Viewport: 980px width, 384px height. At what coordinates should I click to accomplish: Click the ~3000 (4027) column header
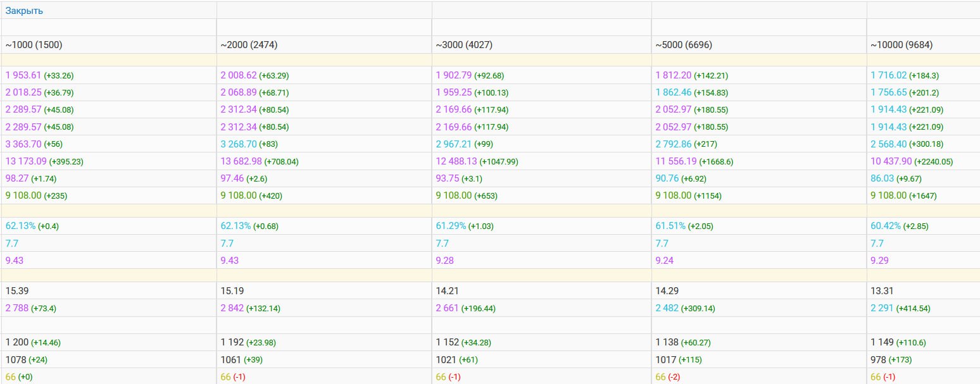click(464, 45)
